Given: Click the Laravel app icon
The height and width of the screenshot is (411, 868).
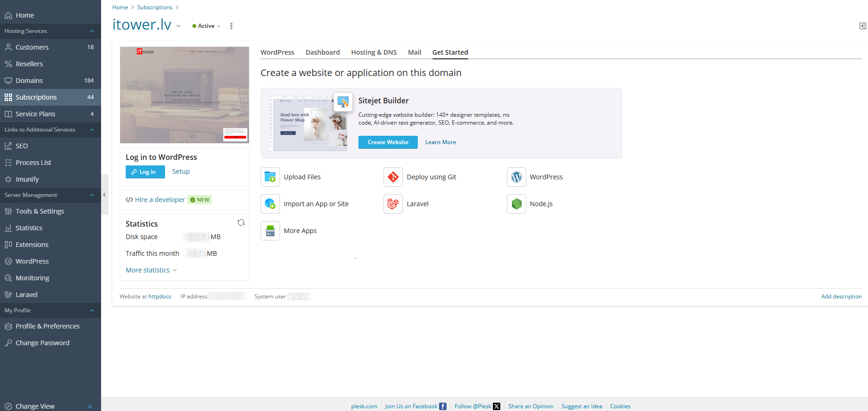Looking at the screenshot, I should click(x=393, y=204).
